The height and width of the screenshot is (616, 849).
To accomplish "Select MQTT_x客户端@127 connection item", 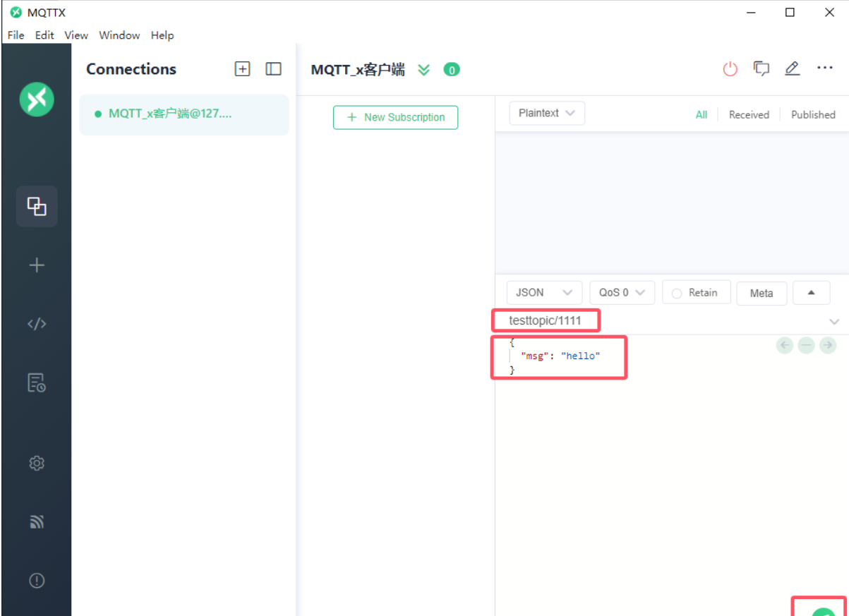I will pos(183,114).
